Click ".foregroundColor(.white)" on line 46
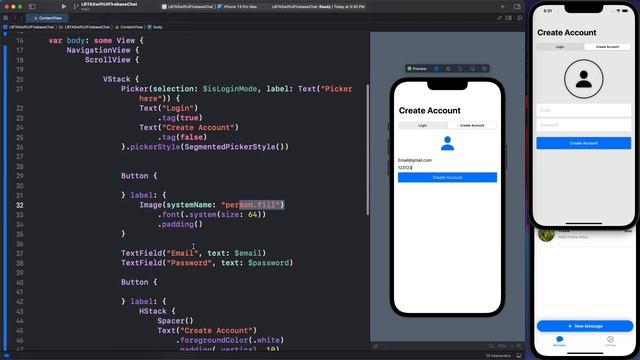Screen dimensions: 640x360 click(230, 340)
